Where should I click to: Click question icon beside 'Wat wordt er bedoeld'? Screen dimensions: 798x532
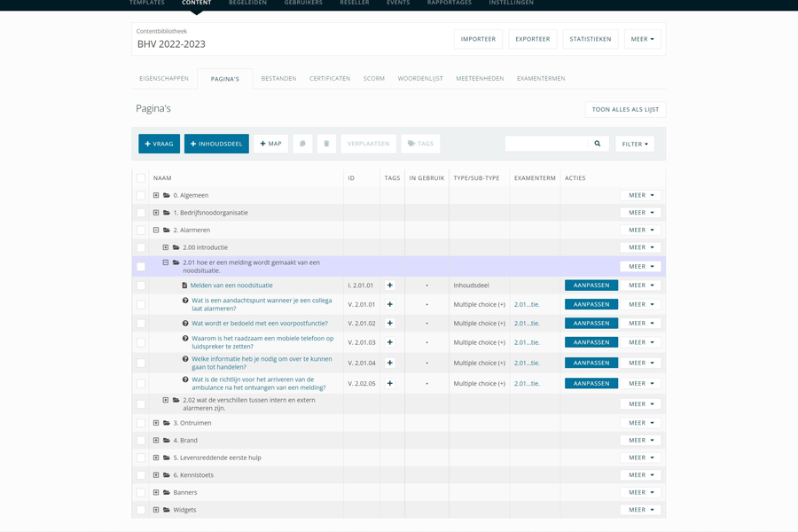click(185, 324)
